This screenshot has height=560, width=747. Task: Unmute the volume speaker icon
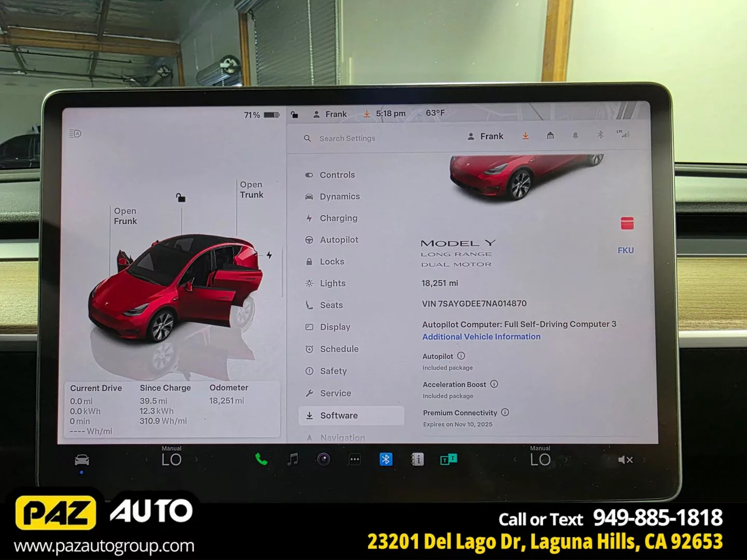tap(625, 460)
